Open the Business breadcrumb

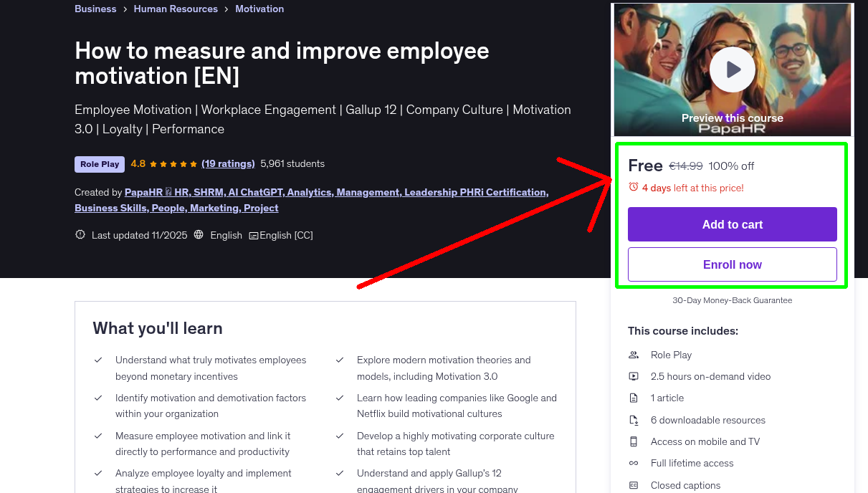point(95,9)
